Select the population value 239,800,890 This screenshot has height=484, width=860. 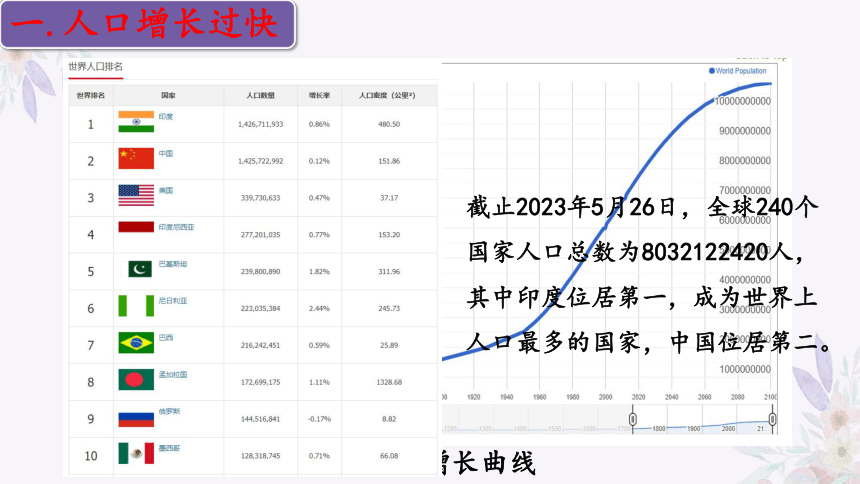tap(261, 272)
